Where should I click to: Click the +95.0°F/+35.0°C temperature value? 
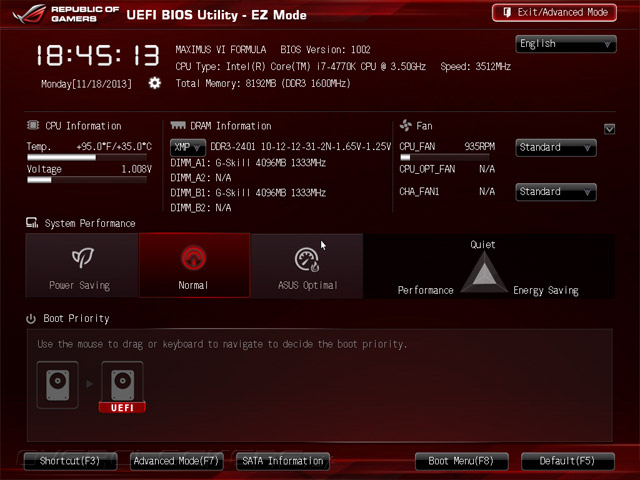(114, 147)
